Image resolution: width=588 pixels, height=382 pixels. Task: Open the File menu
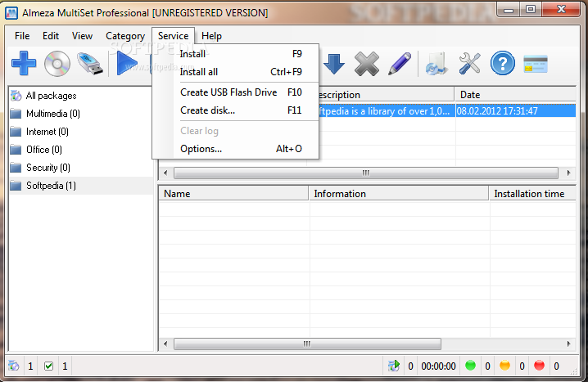(22, 36)
